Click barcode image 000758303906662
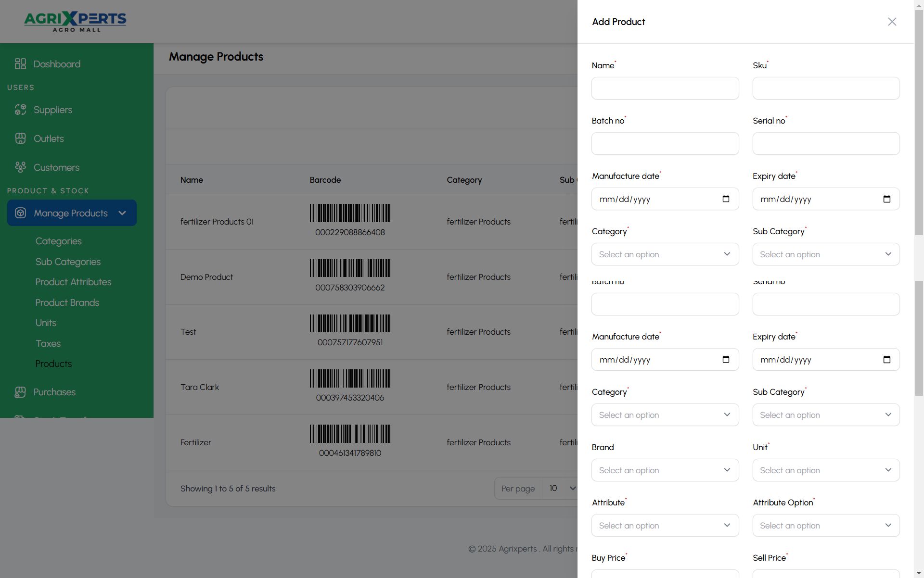This screenshot has height=578, width=924. [350, 268]
